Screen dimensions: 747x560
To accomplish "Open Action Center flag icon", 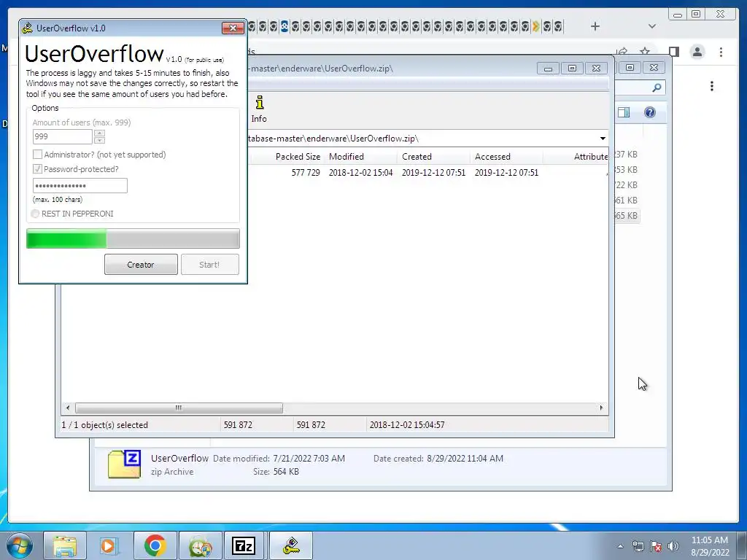I will (x=656, y=547).
